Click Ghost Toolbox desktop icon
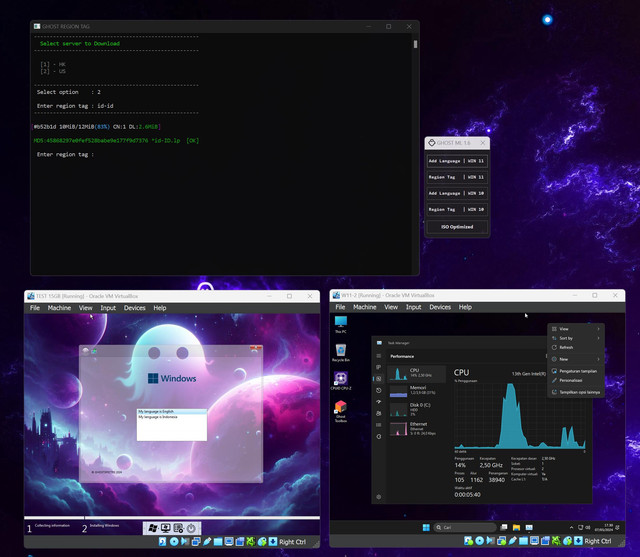The image size is (640, 557). (341, 411)
